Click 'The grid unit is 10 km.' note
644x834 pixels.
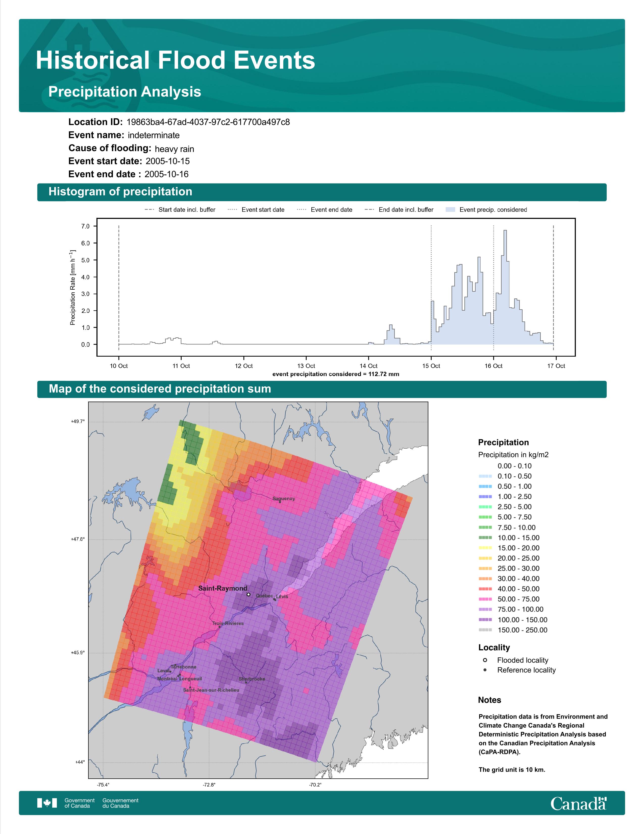[x=512, y=770]
